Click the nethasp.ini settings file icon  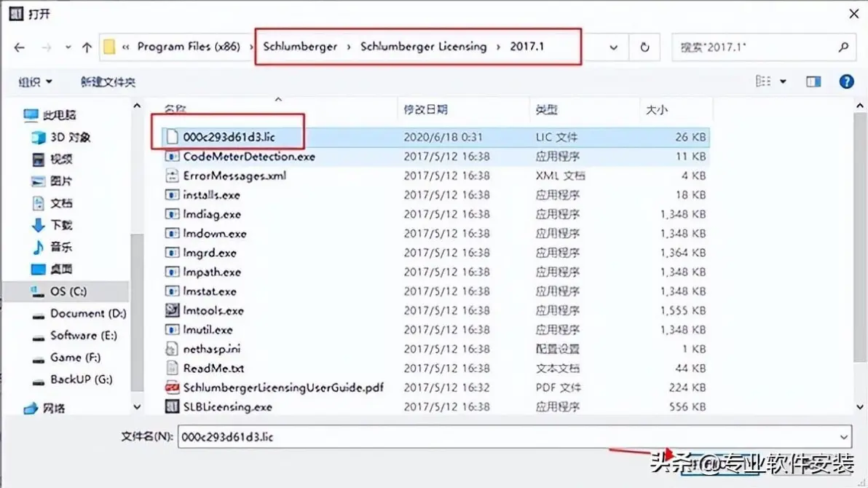[x=172, y=349]
